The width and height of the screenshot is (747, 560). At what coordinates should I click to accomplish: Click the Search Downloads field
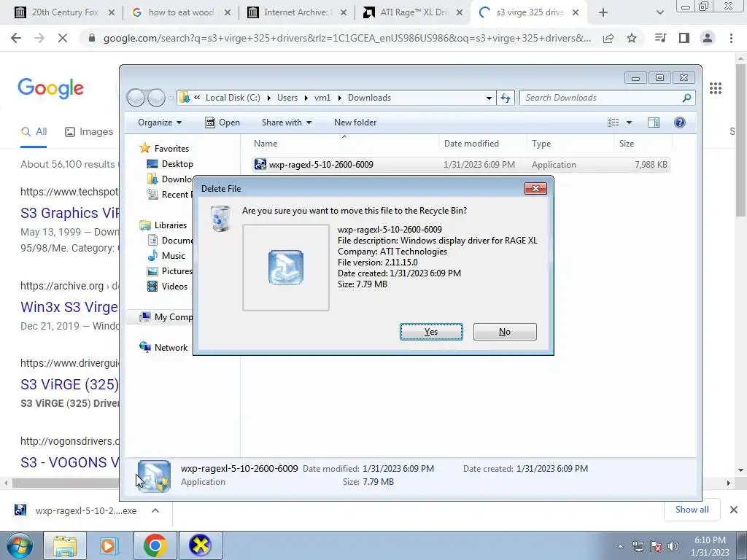coord(608,98)
